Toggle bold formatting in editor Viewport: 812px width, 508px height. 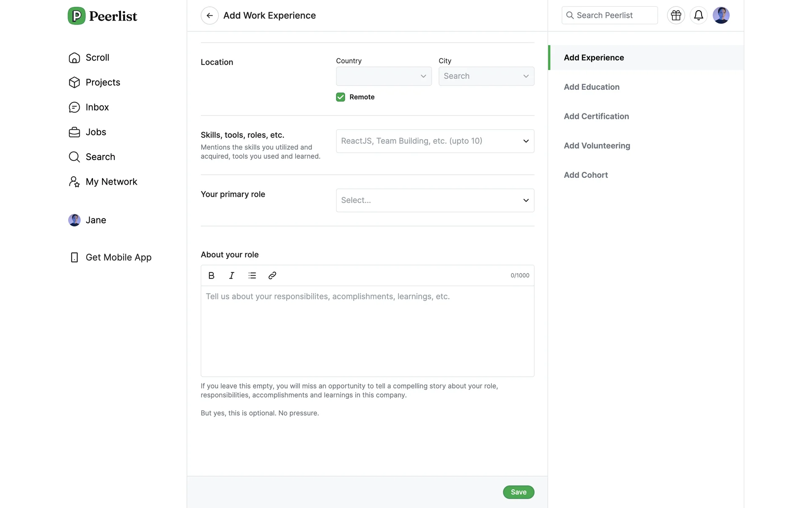(211, 276)
